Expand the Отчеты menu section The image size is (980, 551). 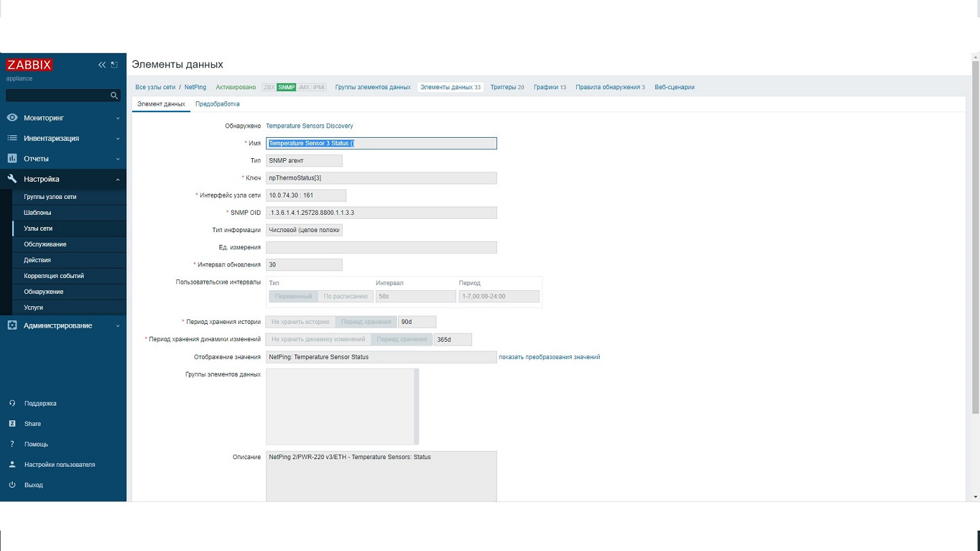click(x=63, y=159)
